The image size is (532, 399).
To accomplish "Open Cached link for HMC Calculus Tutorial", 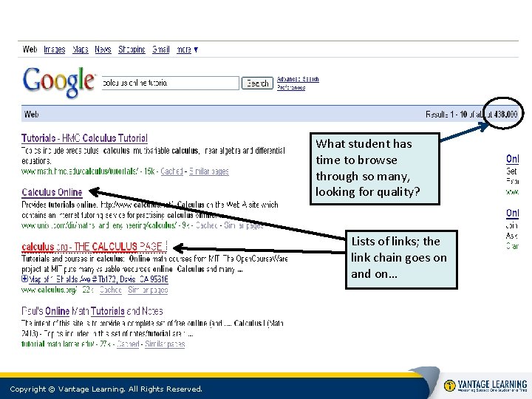I will (x=171, y=171).
